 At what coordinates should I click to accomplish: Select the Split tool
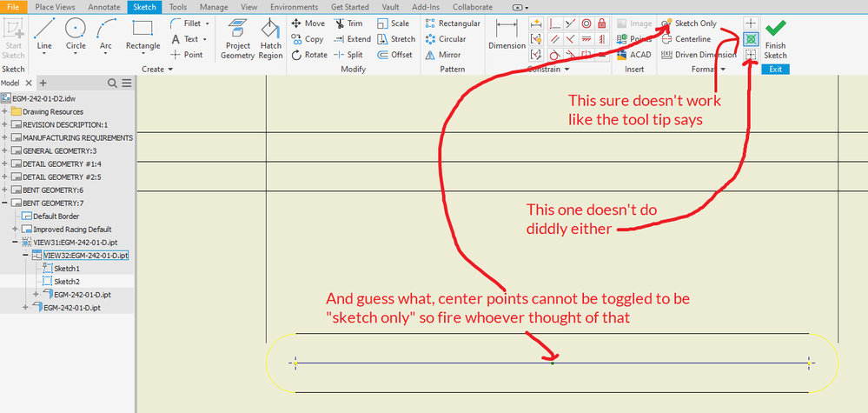(x=348, y=54)
